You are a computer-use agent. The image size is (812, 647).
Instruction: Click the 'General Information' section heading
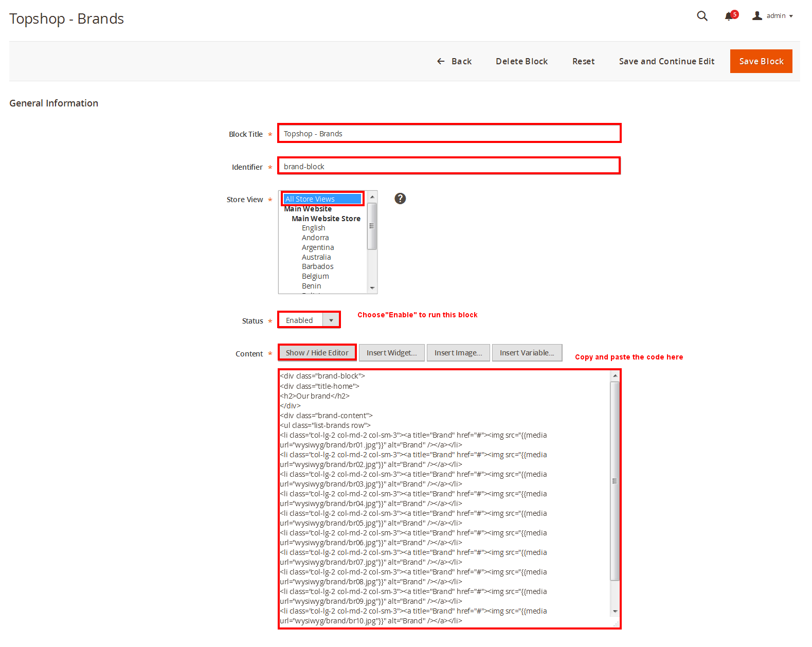click(x=54, y=103)
